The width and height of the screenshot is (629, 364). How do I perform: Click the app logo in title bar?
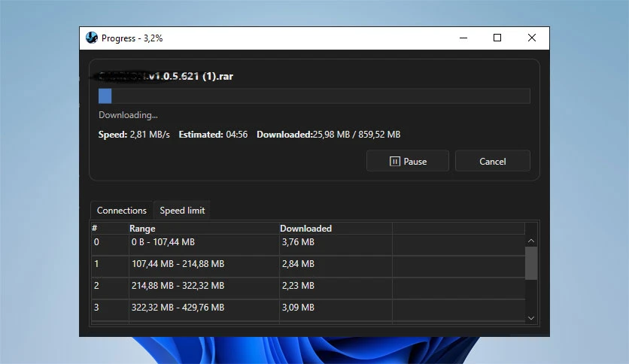tap(92, 38)
